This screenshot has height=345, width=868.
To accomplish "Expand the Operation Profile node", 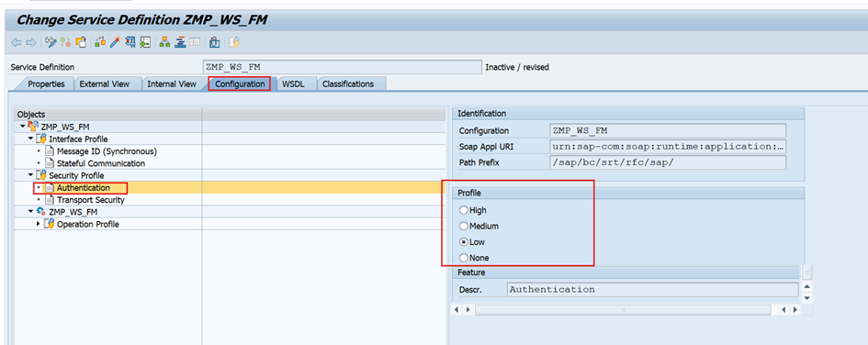I will point(39,224).
